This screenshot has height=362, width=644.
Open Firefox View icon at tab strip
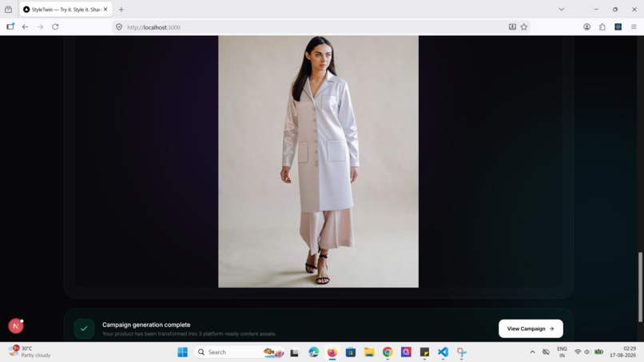pyautogui.click(x=8, y=10)
